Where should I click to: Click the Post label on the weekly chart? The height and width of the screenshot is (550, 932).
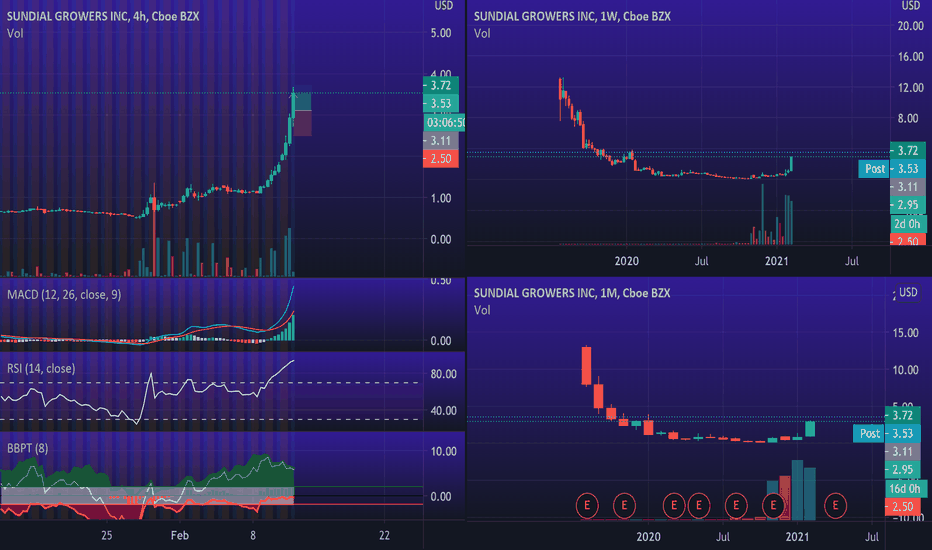pyautogui.click(x=874, y=169)
